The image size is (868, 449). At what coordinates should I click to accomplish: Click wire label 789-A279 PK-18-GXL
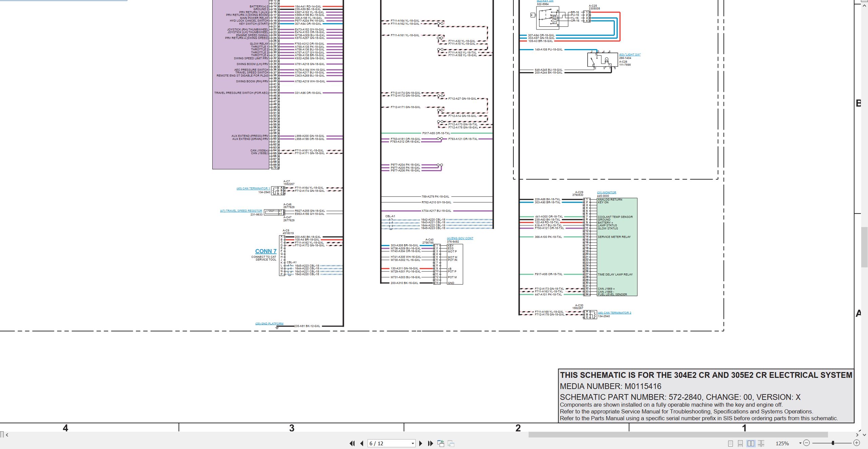pyautogui.click(x=435, y=197)
